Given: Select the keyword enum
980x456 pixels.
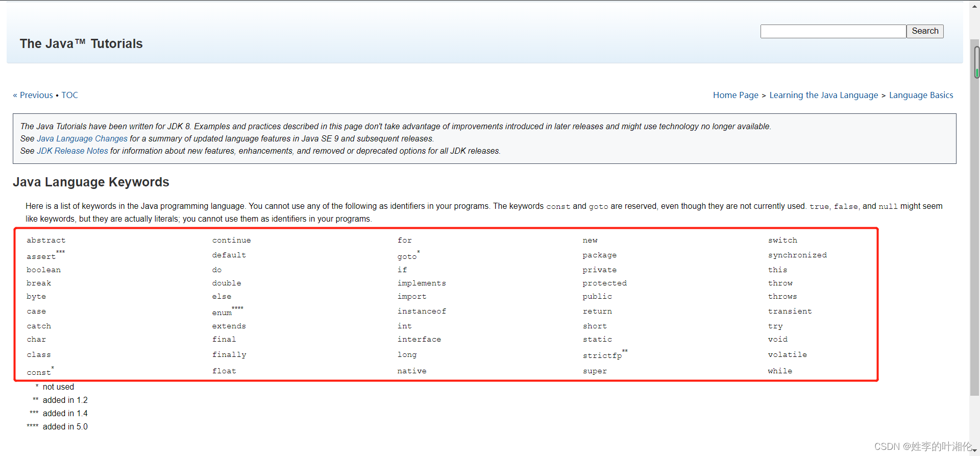Looking at the screenshot, I should [x=222, y=313].
